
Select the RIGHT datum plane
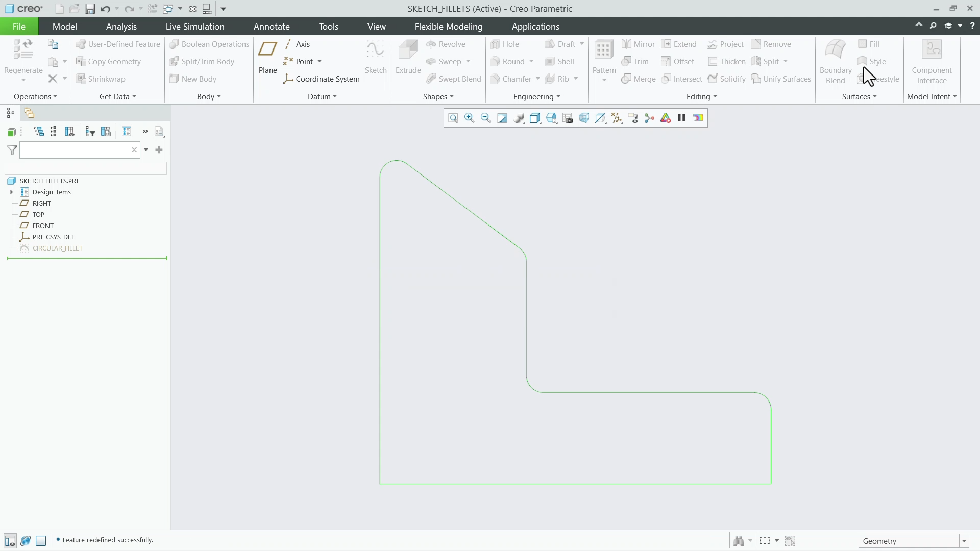tap(42, 204)
